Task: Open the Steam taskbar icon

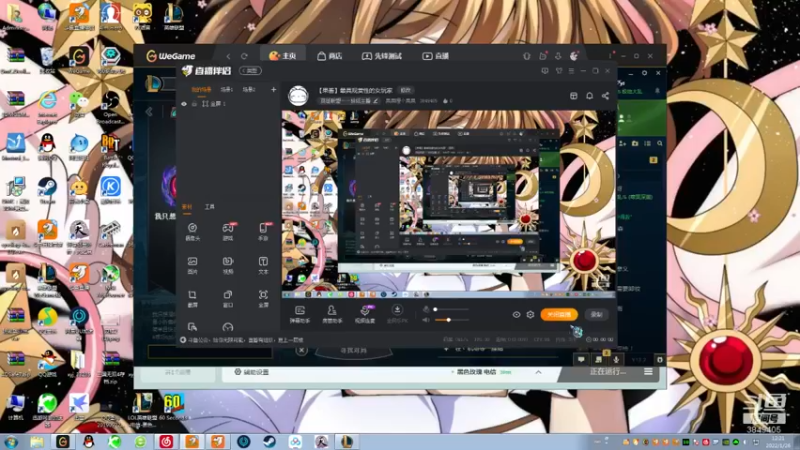Action: pyautogui.click(x=269, y=441)
